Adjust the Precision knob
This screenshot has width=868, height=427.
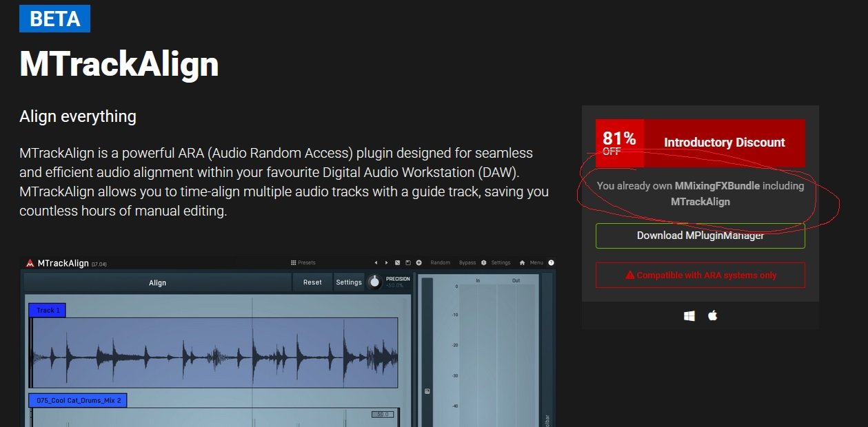[374, 282]
